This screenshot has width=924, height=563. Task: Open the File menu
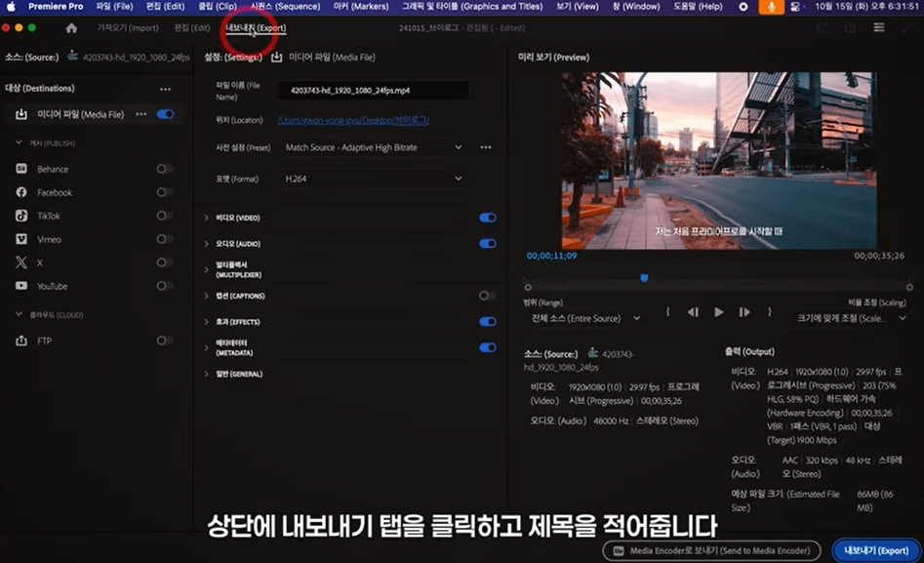114,7
